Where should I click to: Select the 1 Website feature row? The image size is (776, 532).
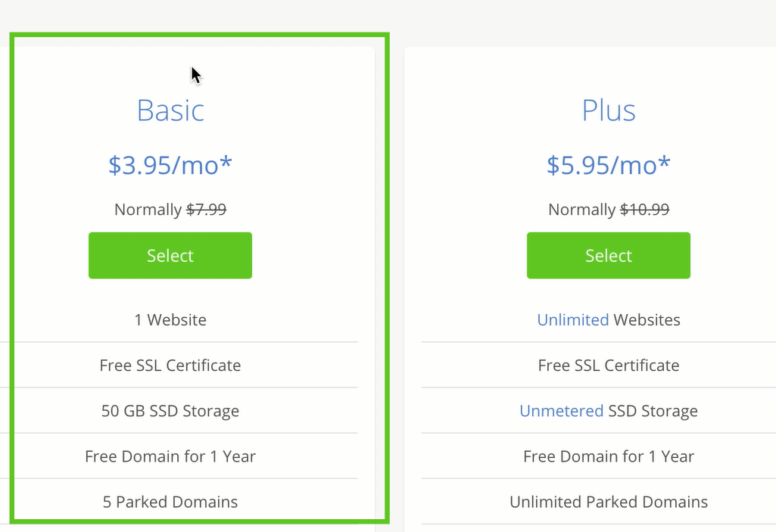pos(170,319)
